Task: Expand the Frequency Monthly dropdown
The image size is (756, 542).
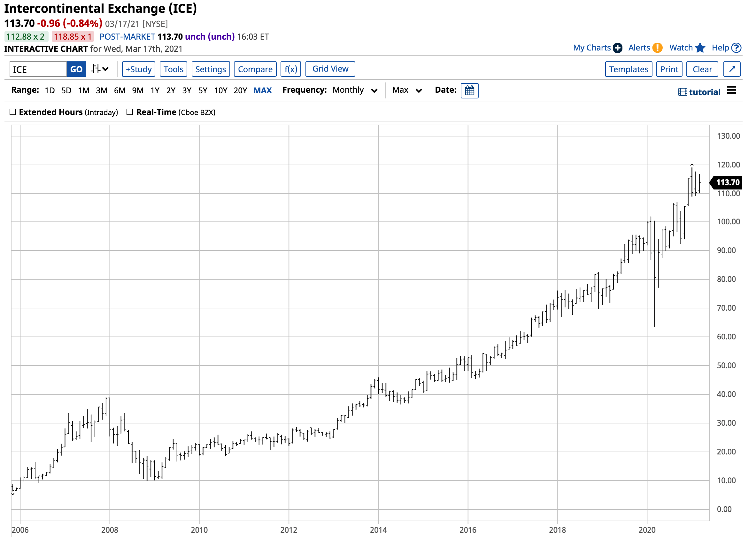Action: point(355,90)
